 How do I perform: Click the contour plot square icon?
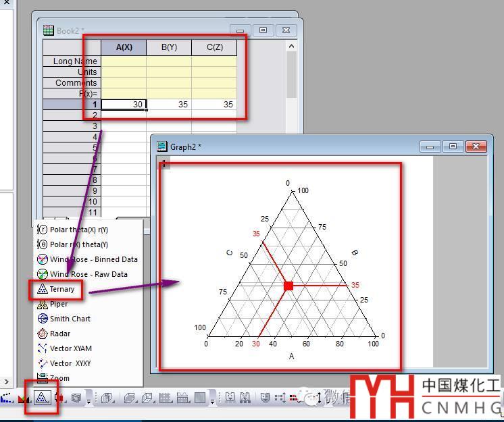click(200, 398)
